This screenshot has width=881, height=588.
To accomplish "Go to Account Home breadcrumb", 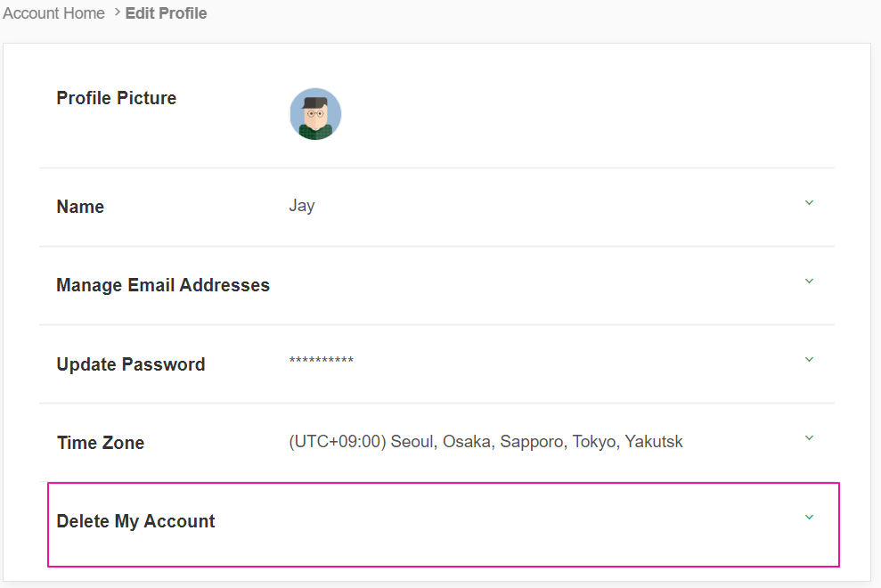I will 53,13.
